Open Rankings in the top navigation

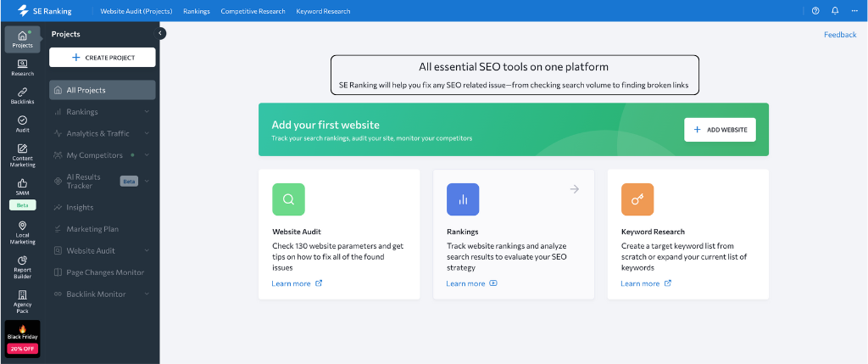tap(197, 11)
